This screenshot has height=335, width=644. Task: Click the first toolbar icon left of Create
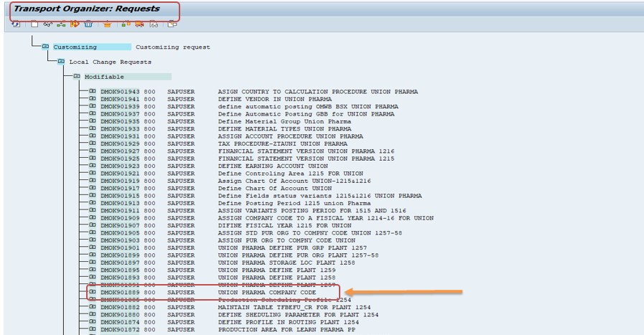(16, 24)
